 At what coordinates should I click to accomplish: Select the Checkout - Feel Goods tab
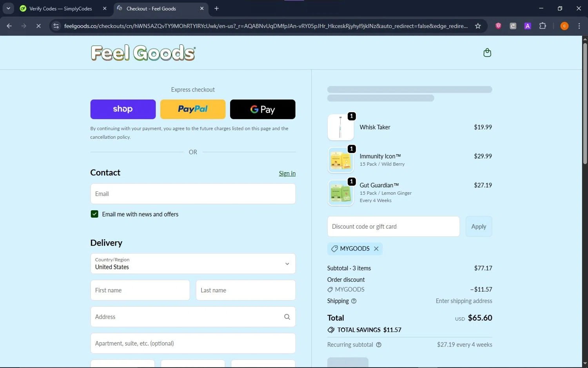(x=151, y=8)
